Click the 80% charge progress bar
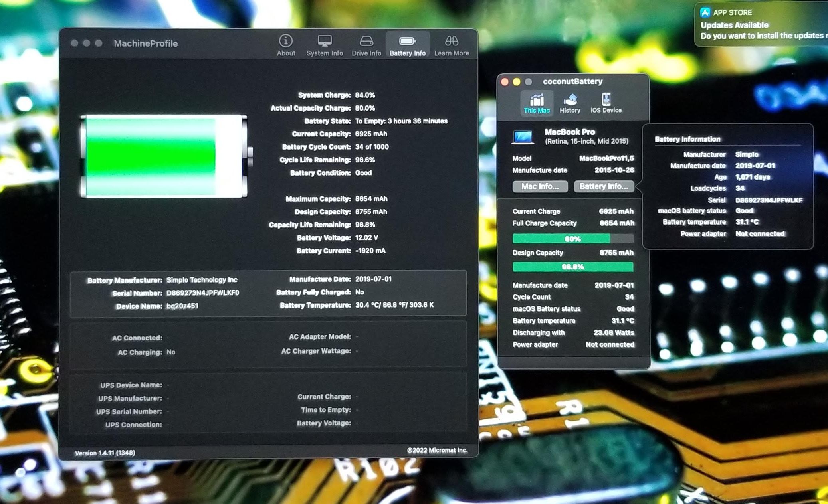This screenshot has width=828, height=504. coord(573,239)
